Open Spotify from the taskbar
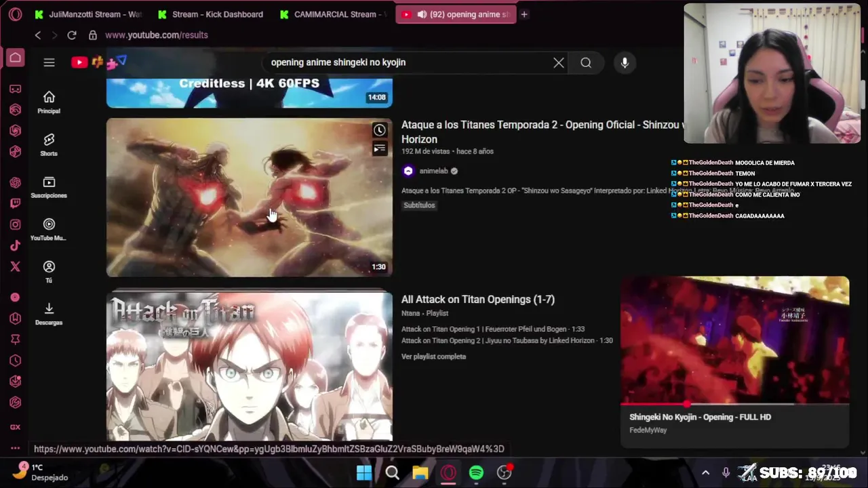 tap(476, 472)
